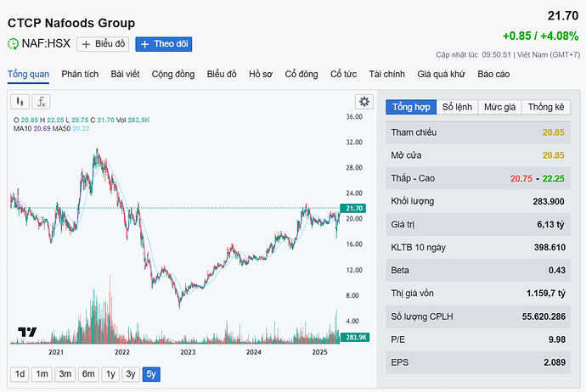Screen dimensions: 586x392
Task: Switch chart to 6m range
Action: (x=87, y=373)
